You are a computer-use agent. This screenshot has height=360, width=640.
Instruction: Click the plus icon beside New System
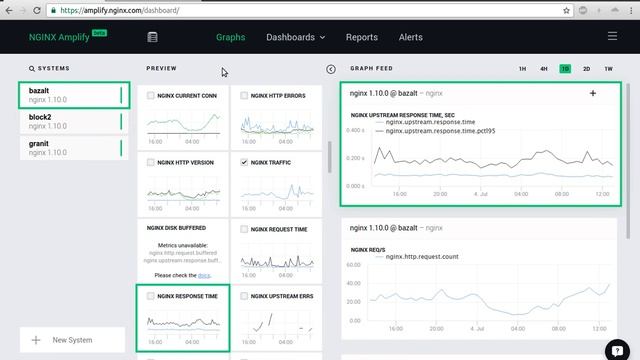point(36,340)
